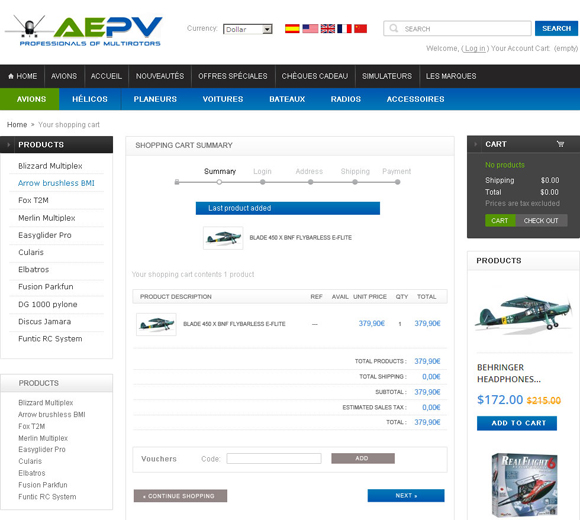Image resolution: width=580 pixels, height=520 pixels.
Task: Select the Spanish flag language
Action: pos(292,28)
